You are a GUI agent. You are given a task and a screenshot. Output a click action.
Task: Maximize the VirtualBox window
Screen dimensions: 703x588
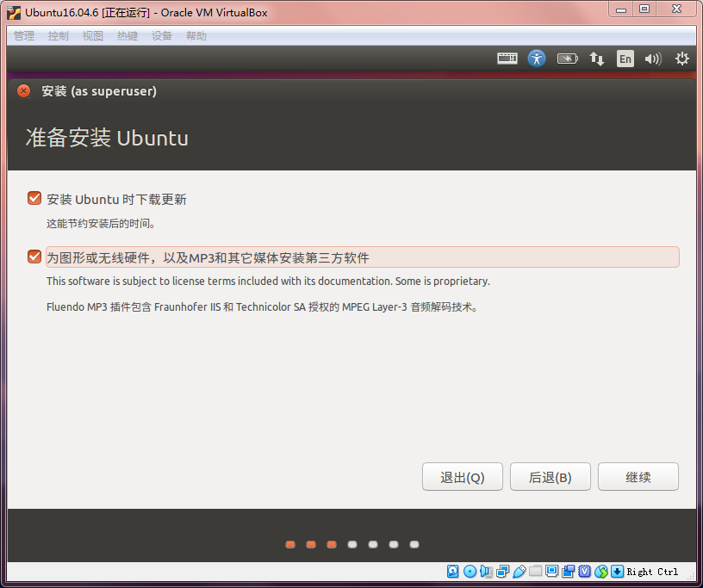tap(644, 9)
